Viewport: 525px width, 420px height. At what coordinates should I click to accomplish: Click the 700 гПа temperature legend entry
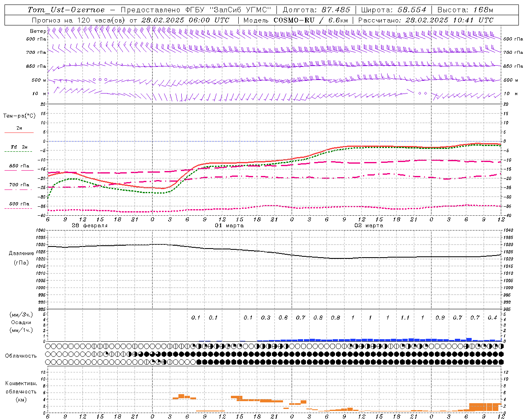point(19,185)
